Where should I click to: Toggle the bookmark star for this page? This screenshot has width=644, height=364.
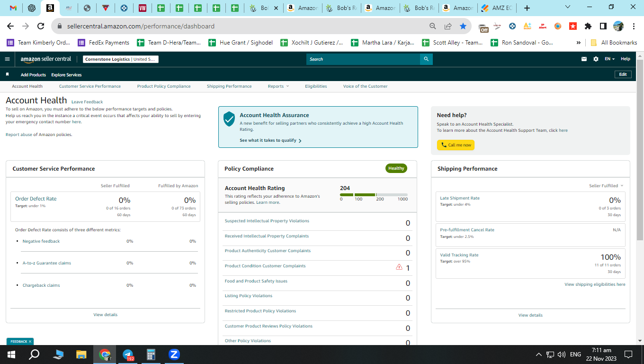pos(463,26)
